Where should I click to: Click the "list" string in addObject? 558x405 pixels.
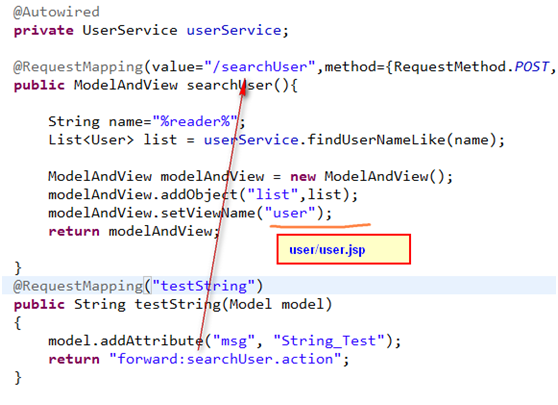tap(273, 195)
